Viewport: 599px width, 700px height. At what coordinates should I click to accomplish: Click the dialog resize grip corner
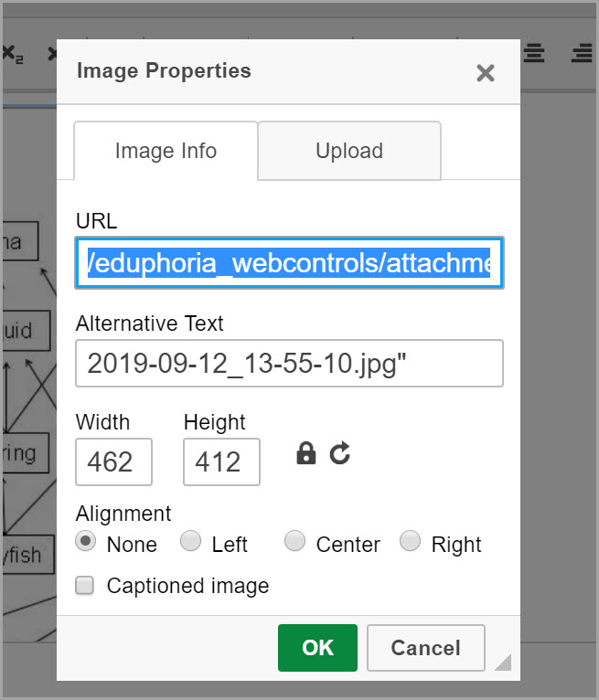click(503, 662)
